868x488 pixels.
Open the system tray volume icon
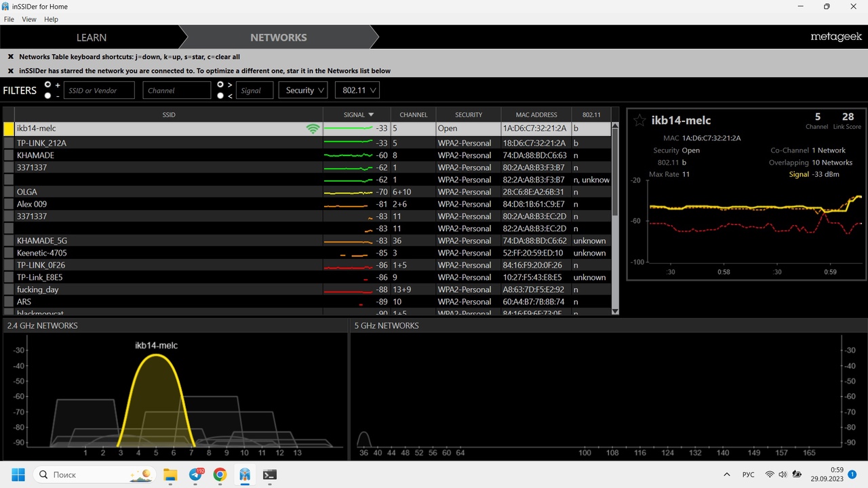[x=783, y=474]
